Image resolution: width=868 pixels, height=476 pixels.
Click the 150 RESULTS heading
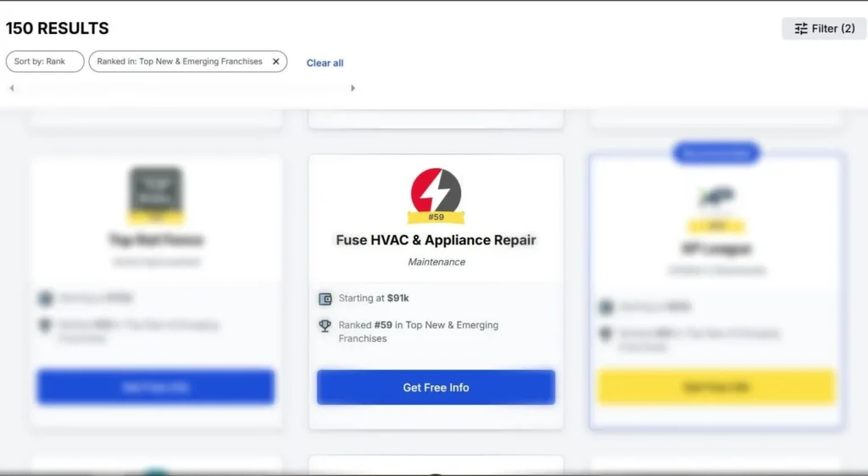(x=57, y=28)
